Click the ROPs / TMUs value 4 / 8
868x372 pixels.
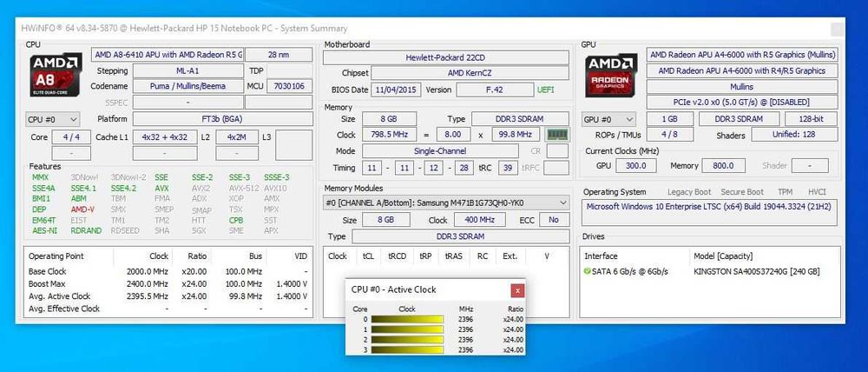click(670, 135)
